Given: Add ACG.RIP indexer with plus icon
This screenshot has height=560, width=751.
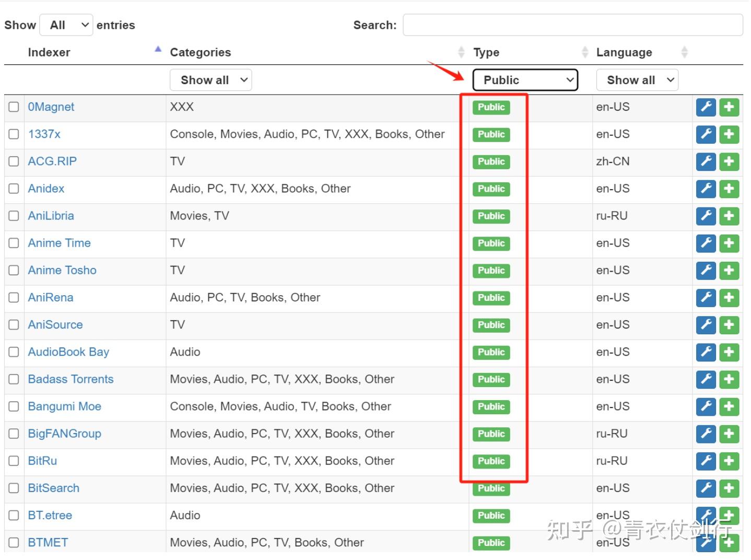Looking at the screenshot, I should pyautogui.click(x=729, y=161).
